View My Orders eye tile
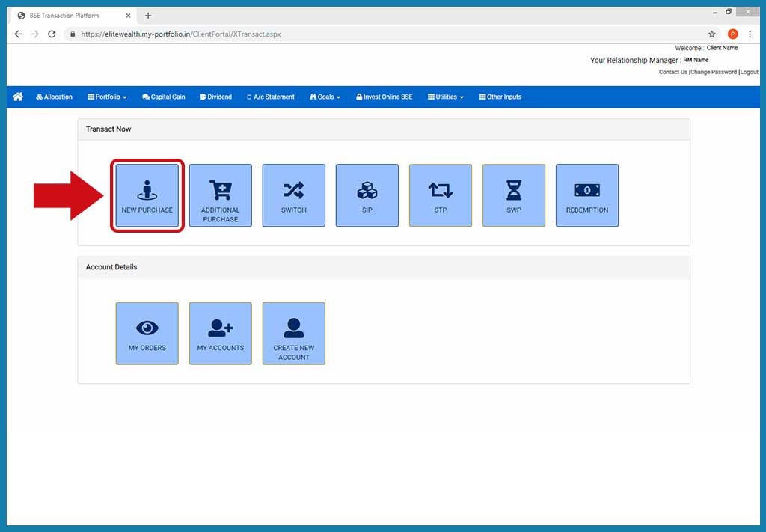 [147, 333]
